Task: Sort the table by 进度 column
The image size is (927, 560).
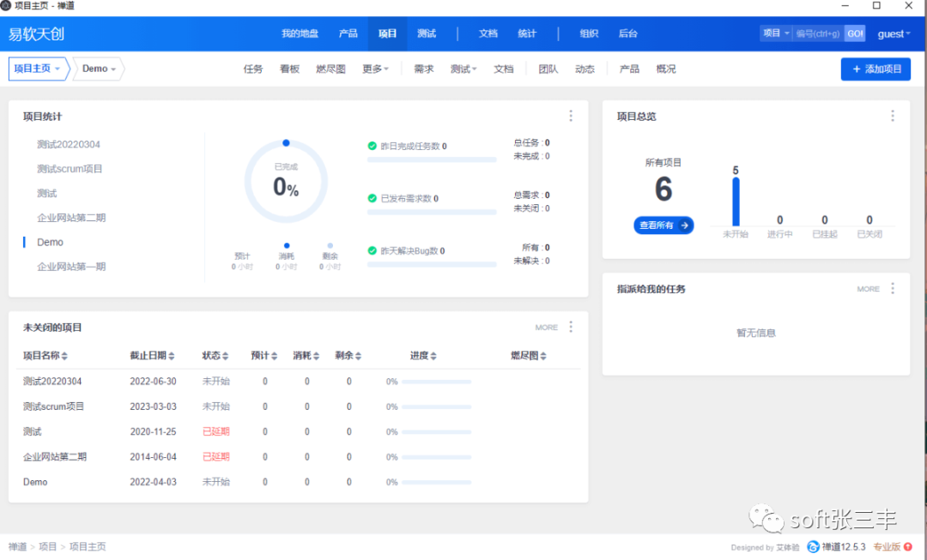Action: (x=433, y=356)
